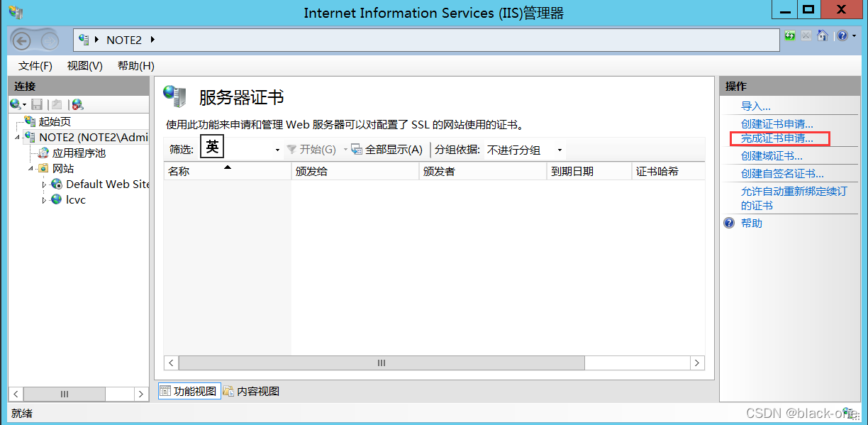The width and height of the screenshot is (868, 425).
Task: Click the 创建证书申请... link
Action: (x=777, y=123)
